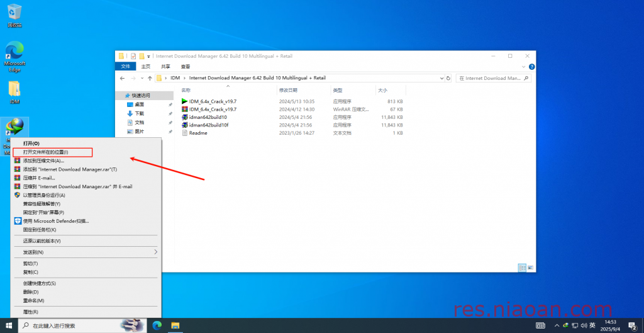Open the Windows Start button
The image size is (644, 333).
(9, 325)
